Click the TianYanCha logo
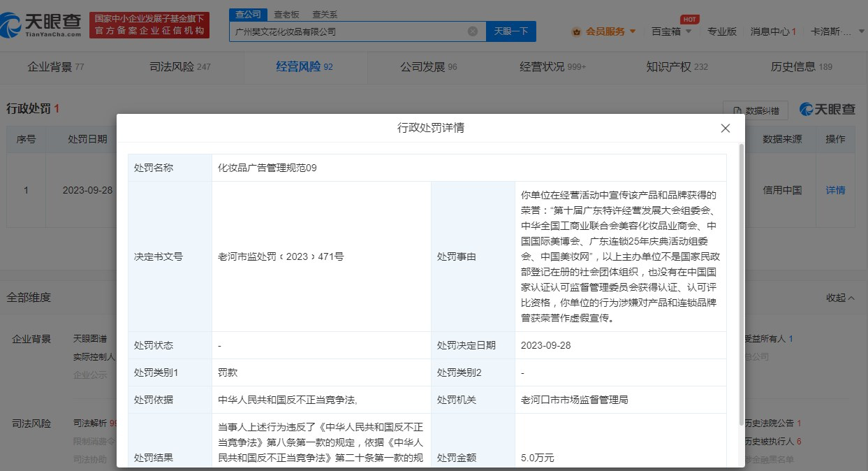 click(x=41, y=25)
